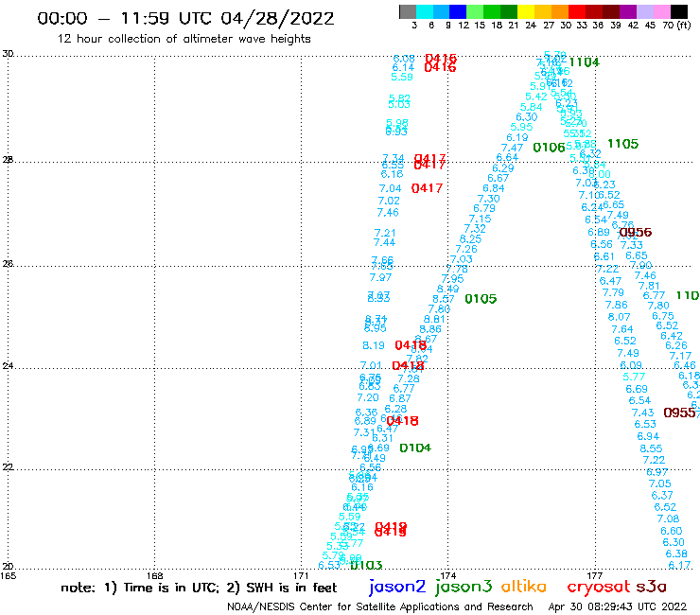Select the lavender legend swatch

click(645, 11)
